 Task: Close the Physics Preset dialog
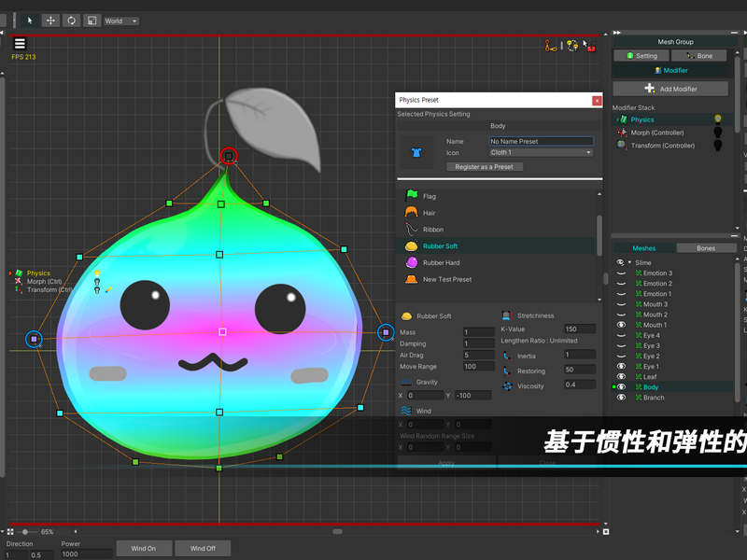point(597,101)
